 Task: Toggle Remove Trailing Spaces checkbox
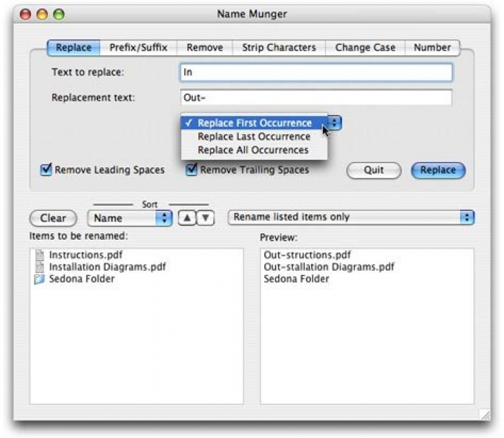(x=192, y=169)
